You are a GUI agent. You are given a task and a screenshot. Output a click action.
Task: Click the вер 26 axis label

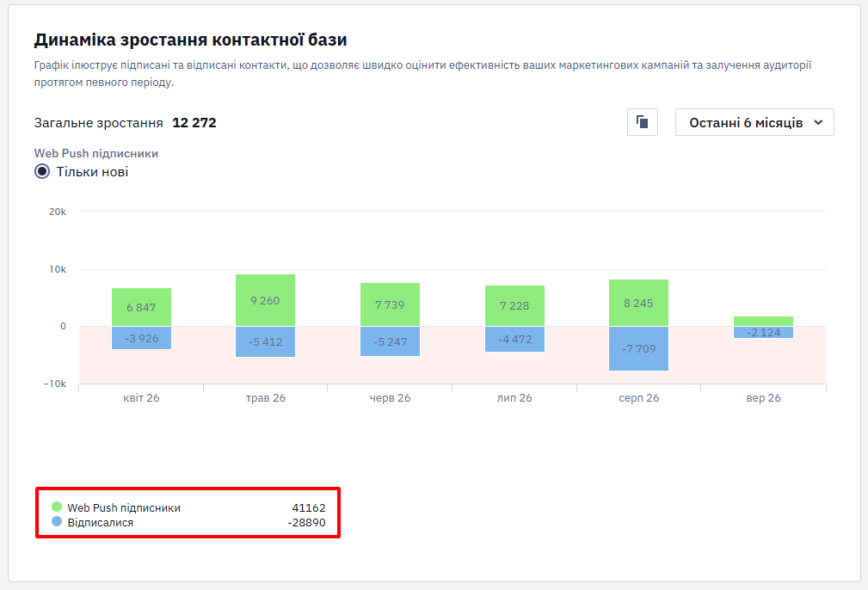point(763,398)
